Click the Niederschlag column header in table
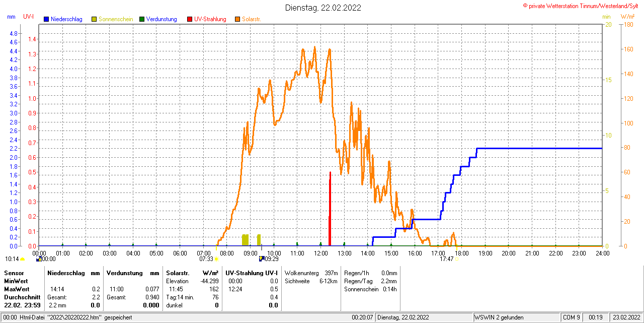644x323 pixels. click(x=66, y=273)
